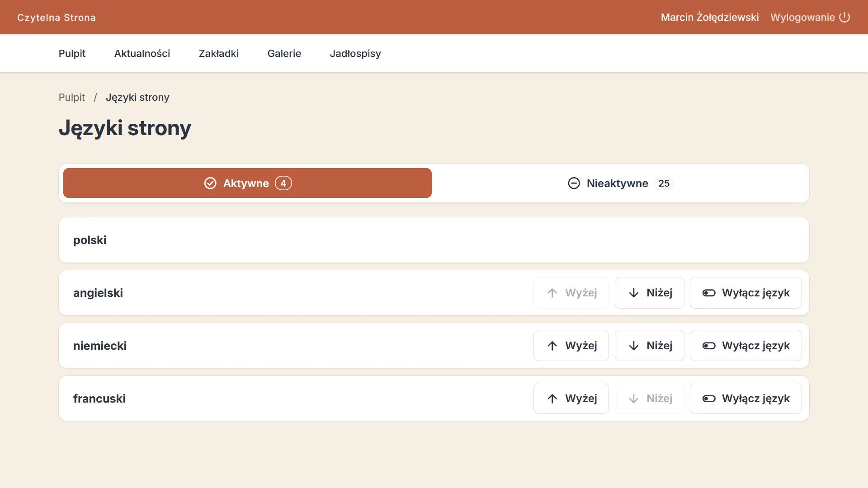The width and height of the screenshot is (868, 488).
Task: Click the power icon next to Wylogowanie
Action: point(844,17)
